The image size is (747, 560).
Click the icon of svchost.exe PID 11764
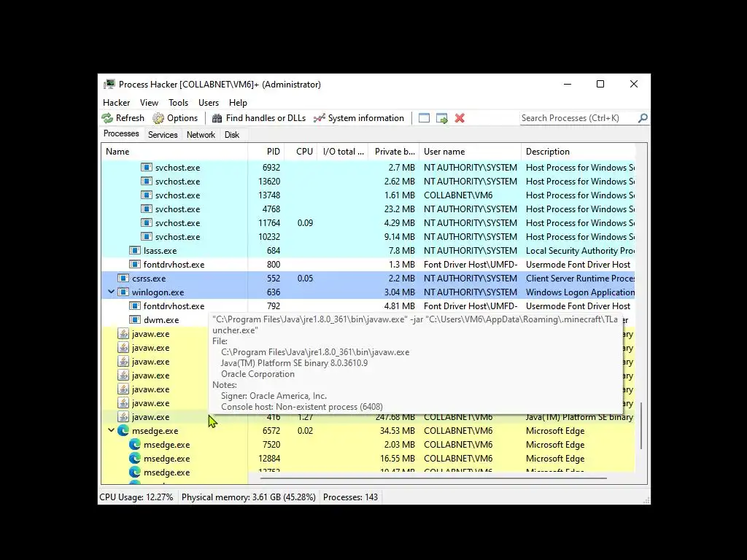tap(146, 223)
